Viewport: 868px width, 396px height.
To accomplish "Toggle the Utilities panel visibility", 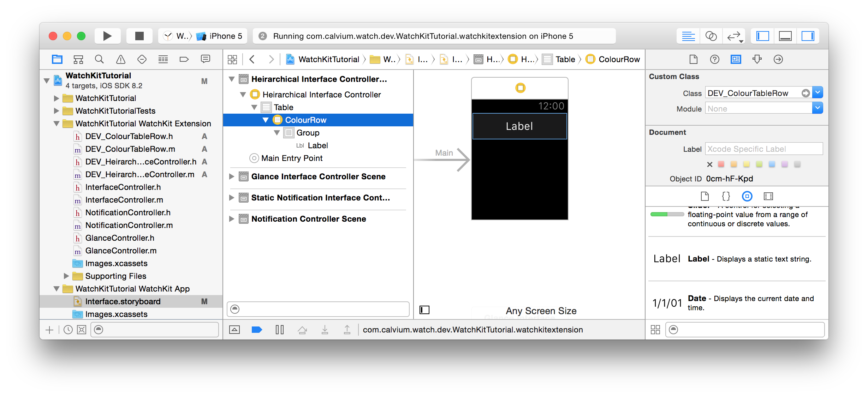I will 808,36.
